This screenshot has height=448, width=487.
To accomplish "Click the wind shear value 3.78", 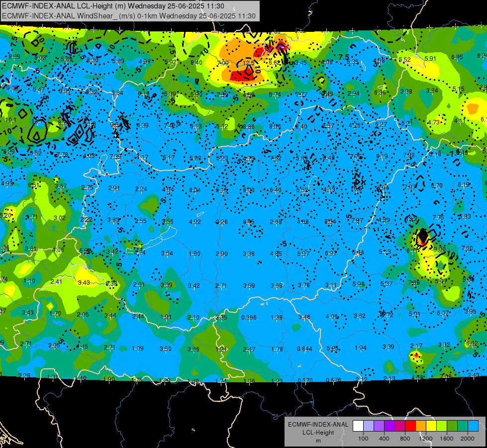I will (304, 285).
